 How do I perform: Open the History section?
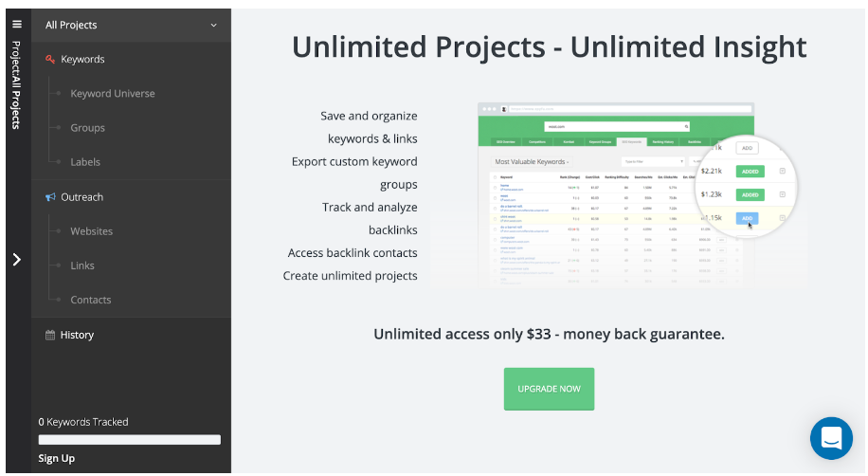[x=77, y=335]
